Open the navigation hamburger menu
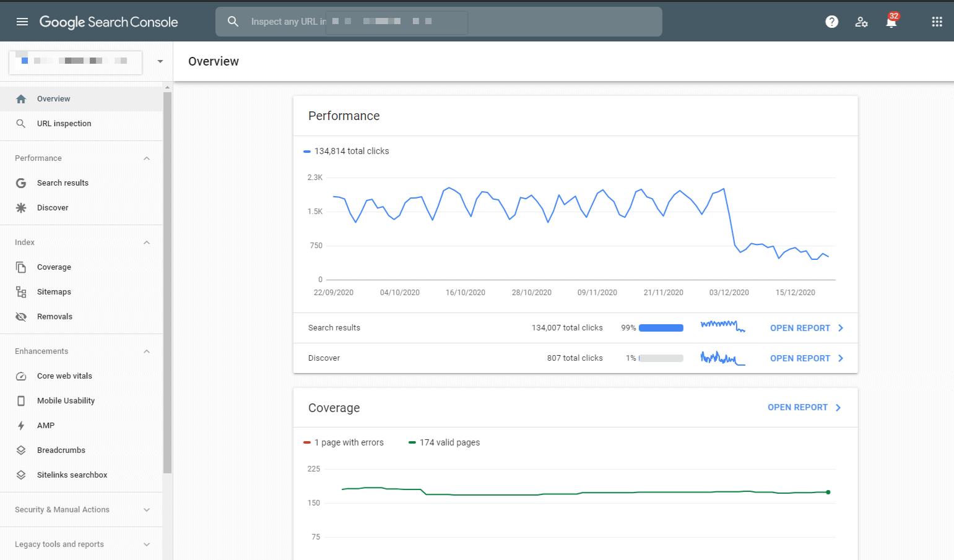954x560 pixels. click(22, 22)
